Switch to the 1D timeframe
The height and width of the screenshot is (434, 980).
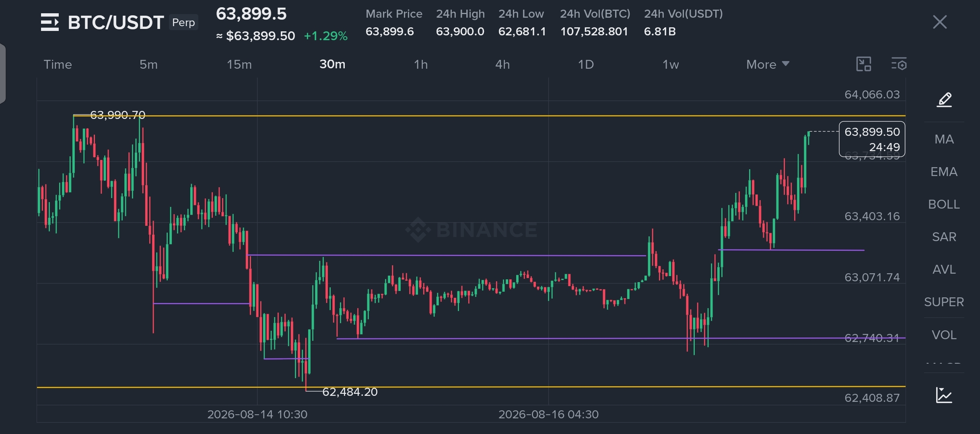tap(586, 65)
